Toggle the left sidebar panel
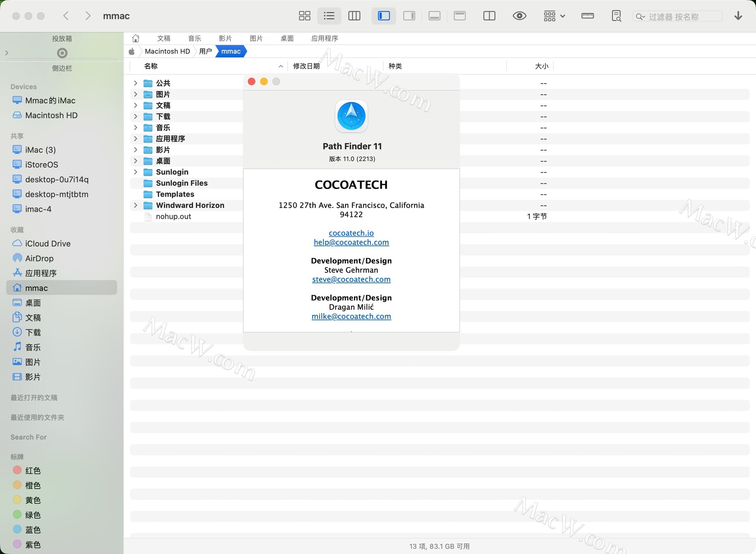Viewport: 756px width, 554px height. (384, 16)
